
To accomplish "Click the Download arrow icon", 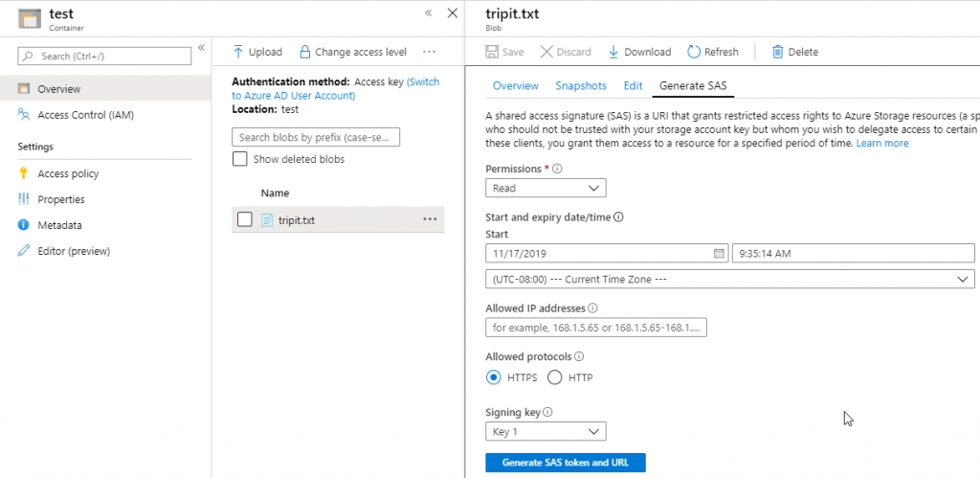I will (613, 52).
